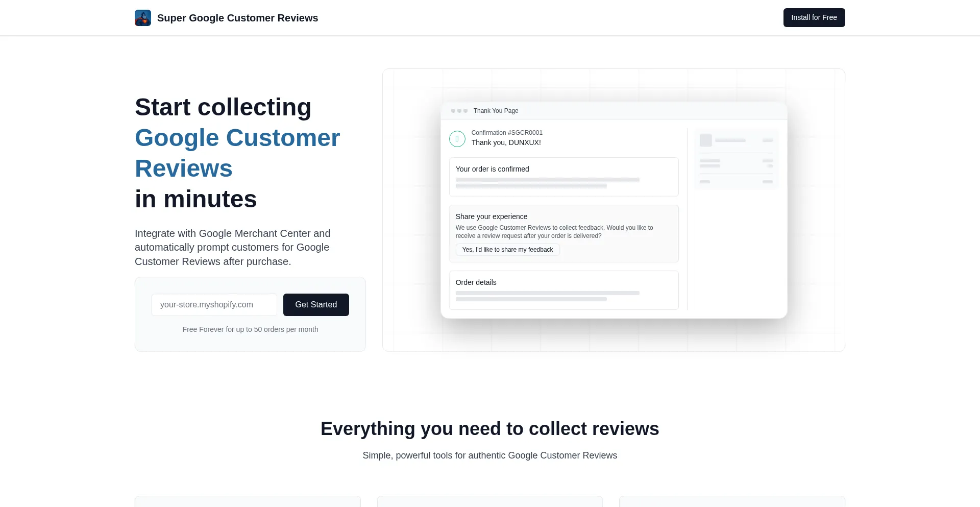Viewport: 980px width, 507px height.
Task: Click the Simple, powerful tools subtitle text
Action: (490, 455)
